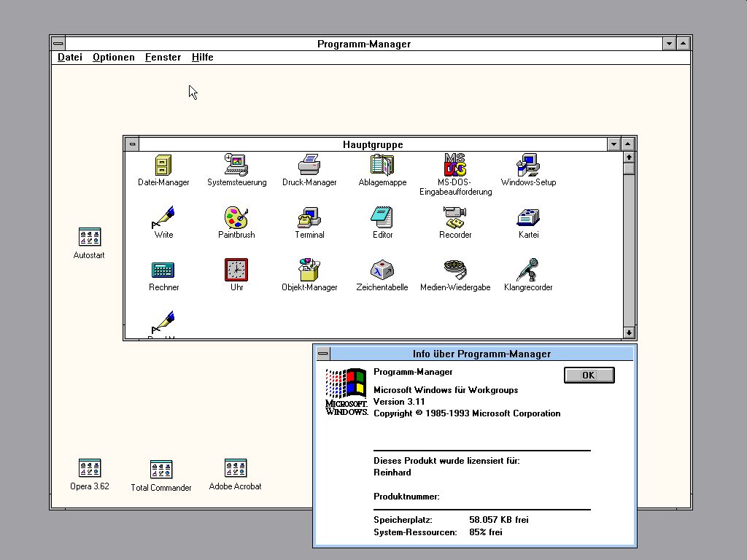Open the Info dialog control menu box
This screenshot has height=560, width=747.
pyautogui.click(x=323, y=354)
